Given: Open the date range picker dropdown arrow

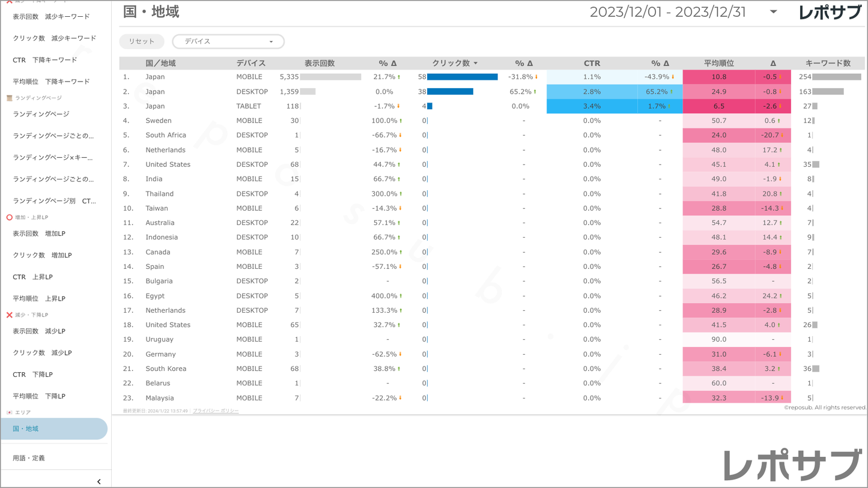Looking at the screenshot, I should pyautogui.click(x=774, y=12).
